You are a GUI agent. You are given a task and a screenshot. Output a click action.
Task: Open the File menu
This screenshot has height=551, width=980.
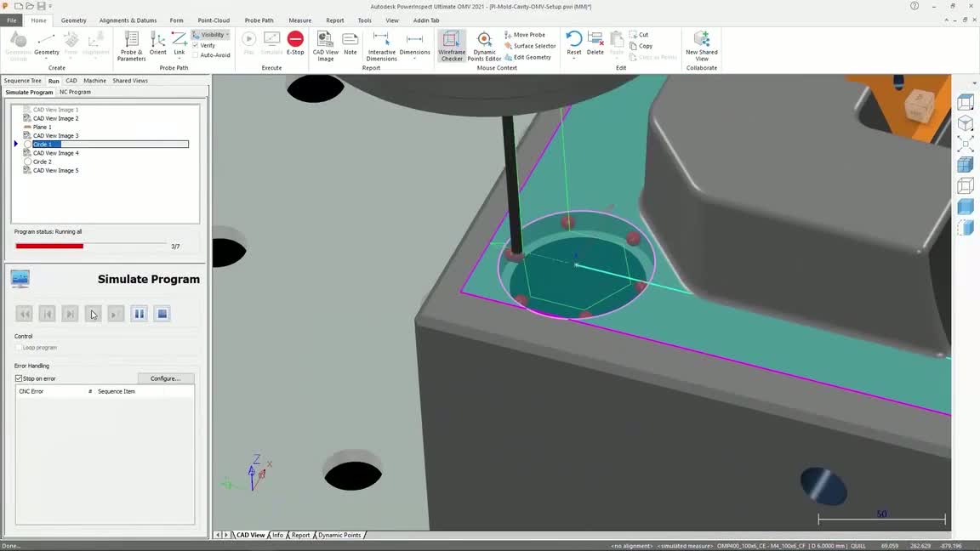(x=12, y=20)
